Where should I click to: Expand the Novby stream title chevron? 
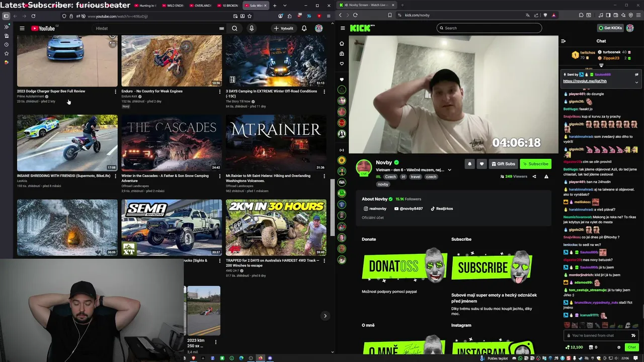(449, 170)
